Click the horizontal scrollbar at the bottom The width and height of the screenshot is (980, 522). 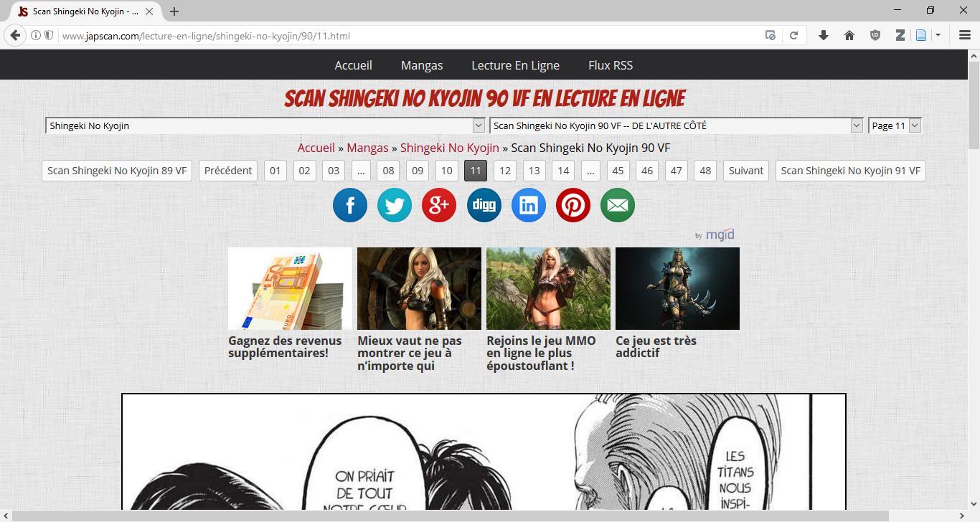[451, 516]
